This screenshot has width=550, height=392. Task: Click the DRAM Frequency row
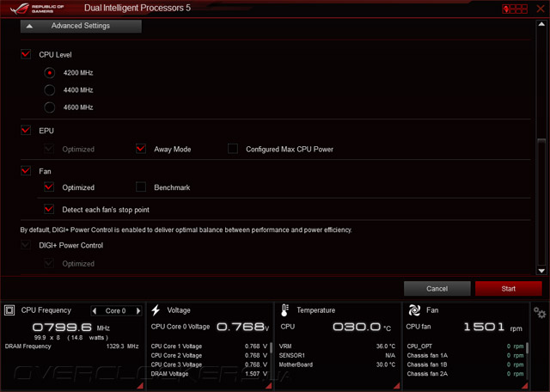coord(72,346)
